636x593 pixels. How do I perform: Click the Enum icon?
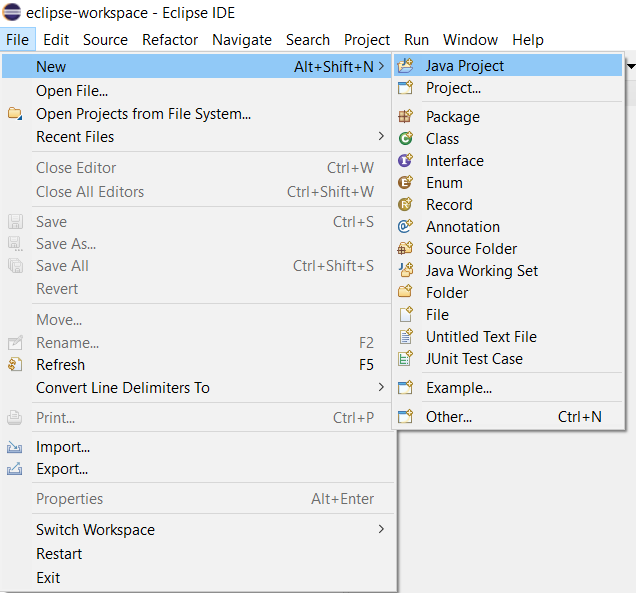point(405,183)
